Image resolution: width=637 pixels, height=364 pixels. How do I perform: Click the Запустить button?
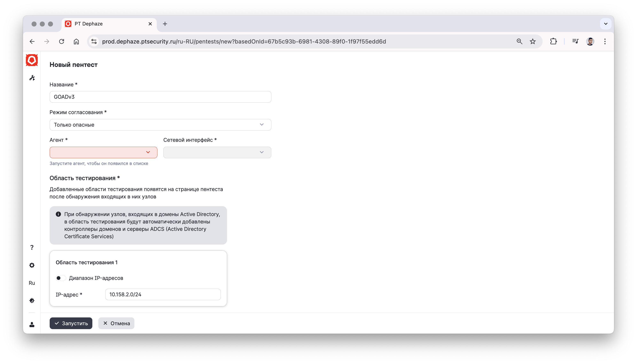(71, 323)
